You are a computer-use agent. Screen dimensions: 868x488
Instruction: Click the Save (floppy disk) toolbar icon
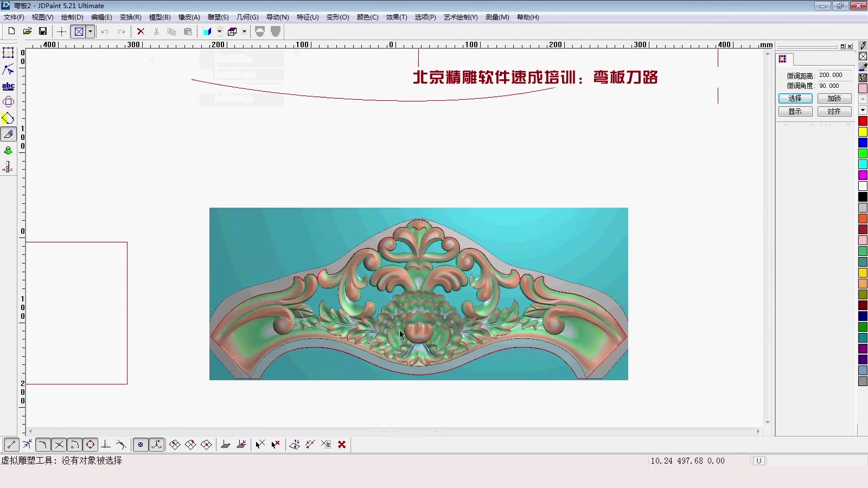(43, 31)
